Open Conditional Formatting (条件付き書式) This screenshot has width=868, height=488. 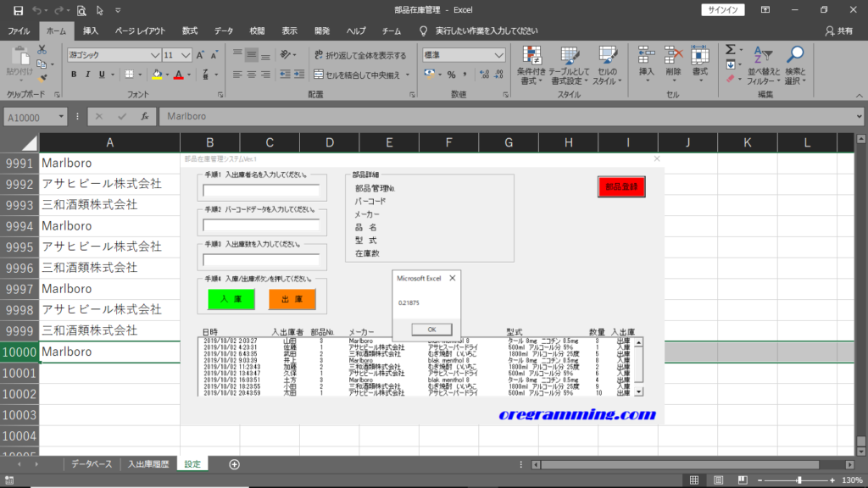point(531,65)
